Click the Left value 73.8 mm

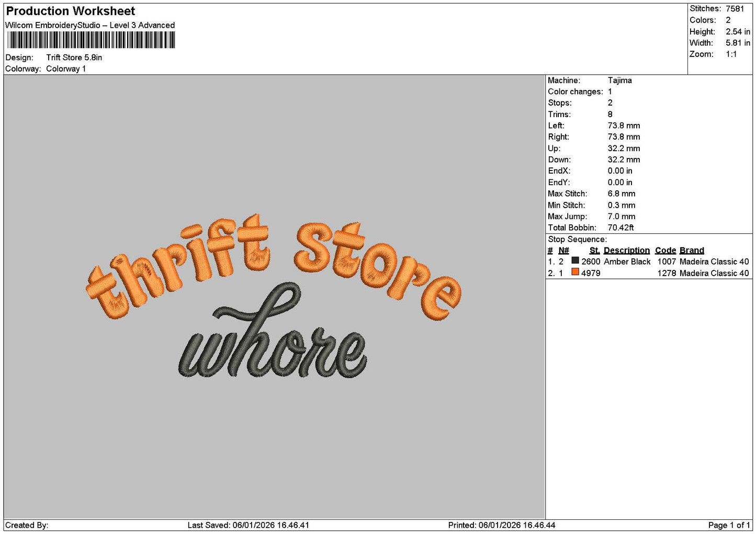[x=624, y=126]
